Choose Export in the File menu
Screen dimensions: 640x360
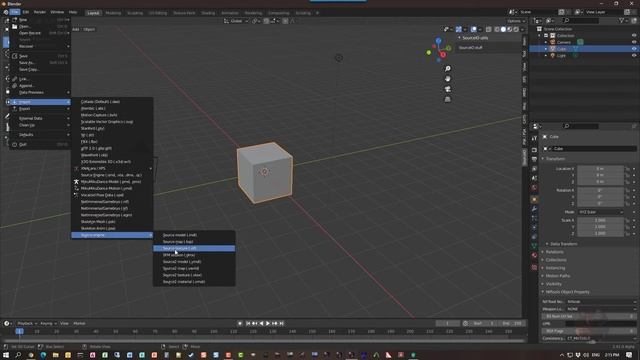pos(39,109)
